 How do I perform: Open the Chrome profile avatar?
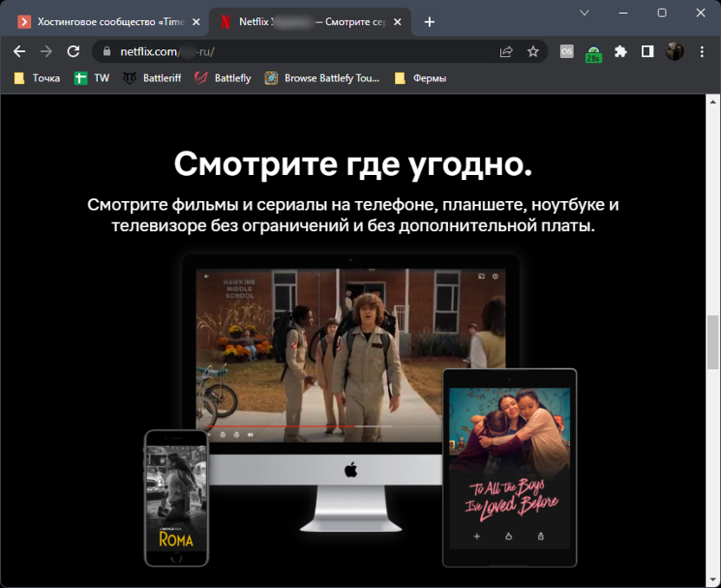tap(674, 52)
